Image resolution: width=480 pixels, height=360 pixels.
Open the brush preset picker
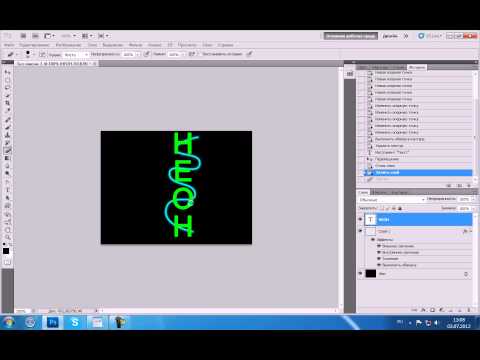[29, 54]
